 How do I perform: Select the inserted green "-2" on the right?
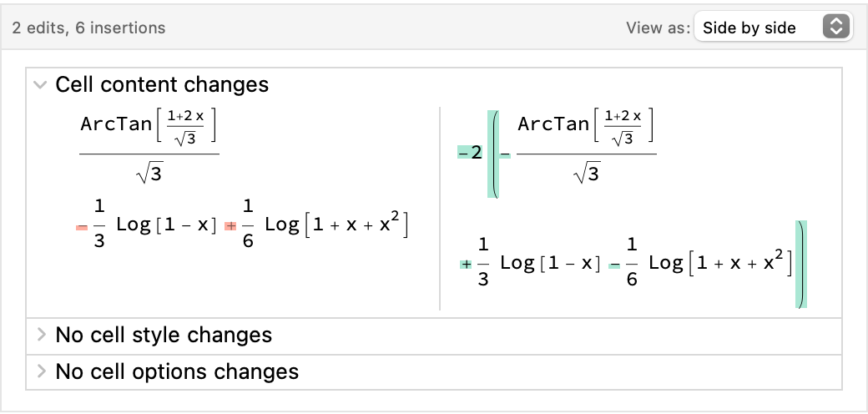coord(470,153)
